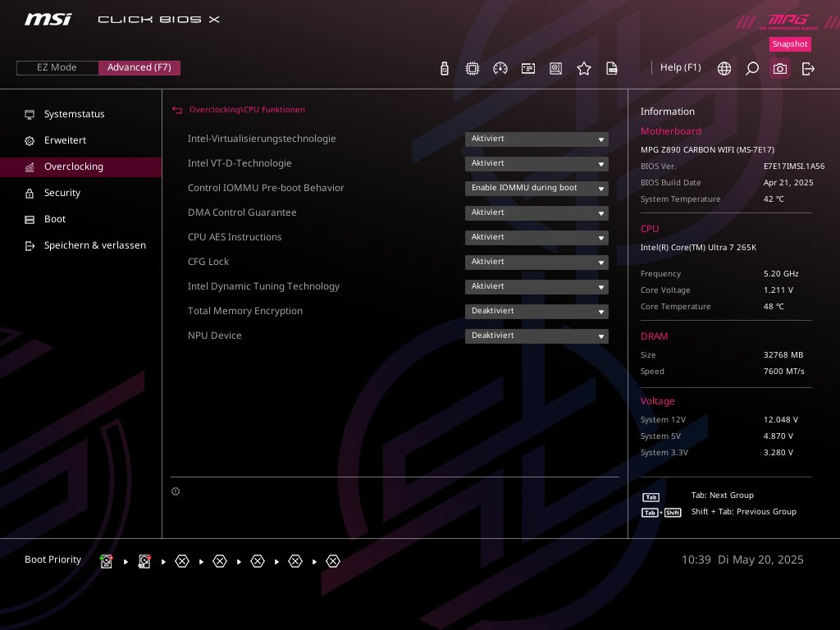This screenshot has height=630, width=840.
Task: Click Boot Priority label
Action: click(x=53, y=559)
